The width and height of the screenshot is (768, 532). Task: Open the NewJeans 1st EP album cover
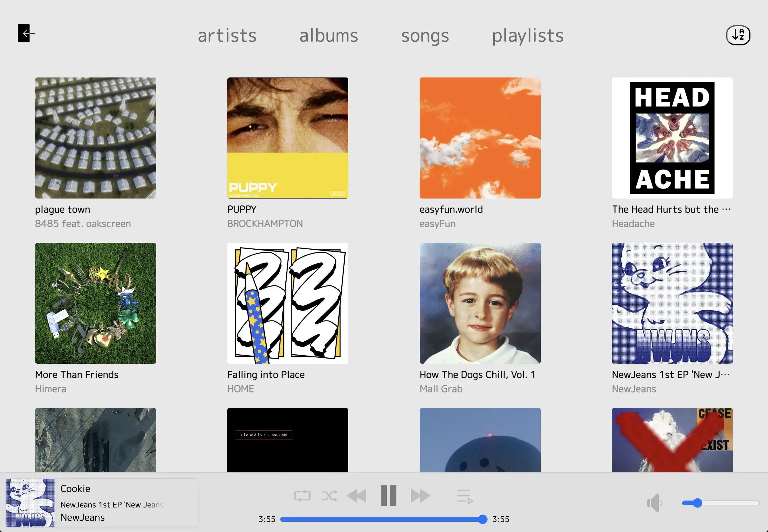point(672,303)
